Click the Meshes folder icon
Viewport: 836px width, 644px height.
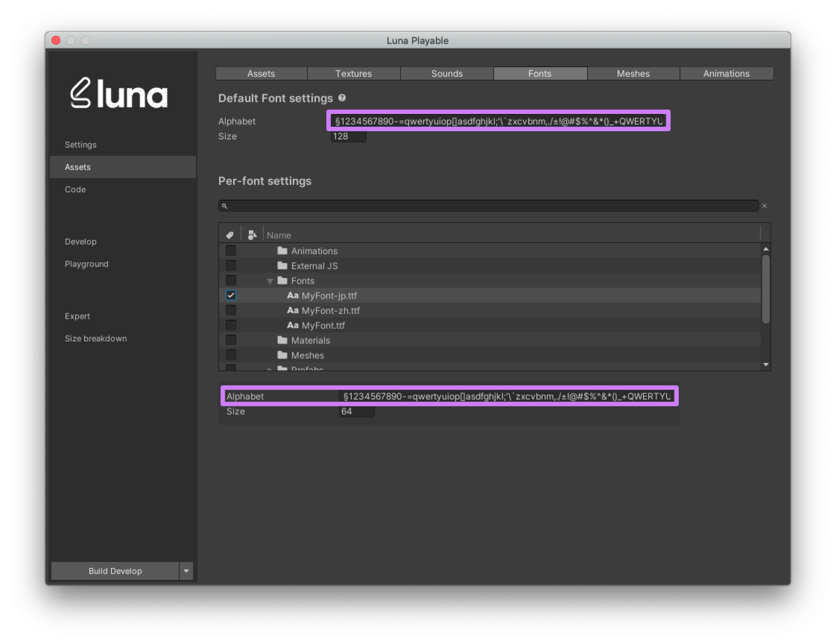click(282, 355)
